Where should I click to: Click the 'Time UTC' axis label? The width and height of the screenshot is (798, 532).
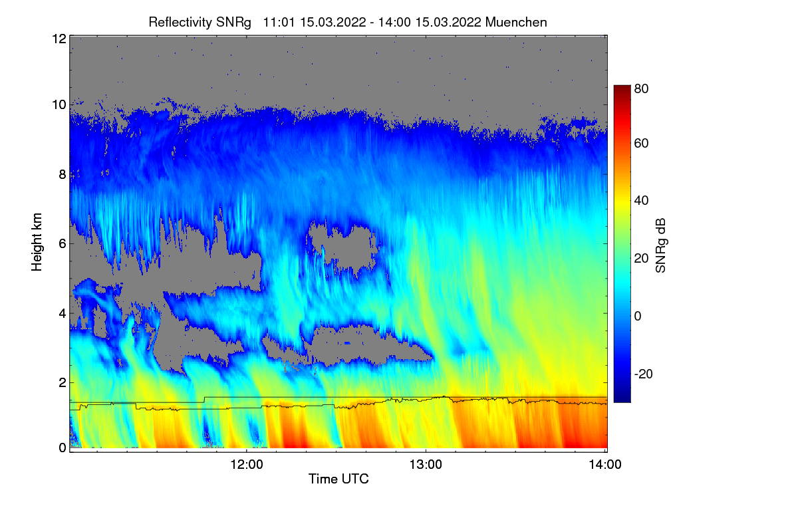[x=338, y=479]
